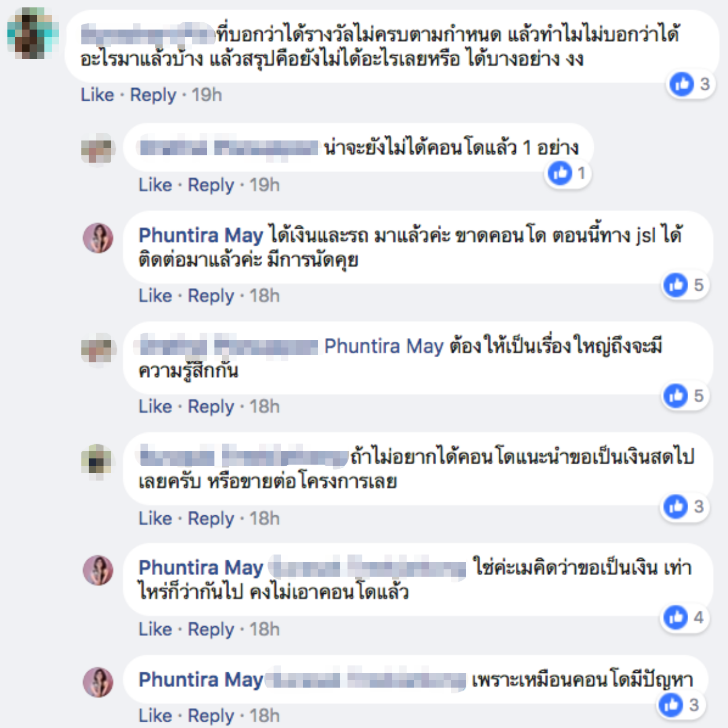728x728 pixels.
Task: Click the like reaction icon showing 3 on top comment
Action: click(x=682, y=84)
